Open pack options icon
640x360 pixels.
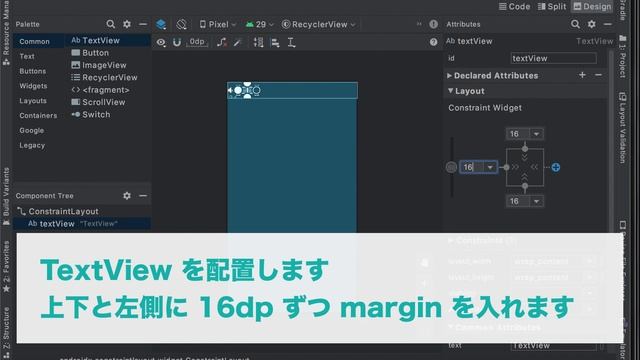point(258,42)
